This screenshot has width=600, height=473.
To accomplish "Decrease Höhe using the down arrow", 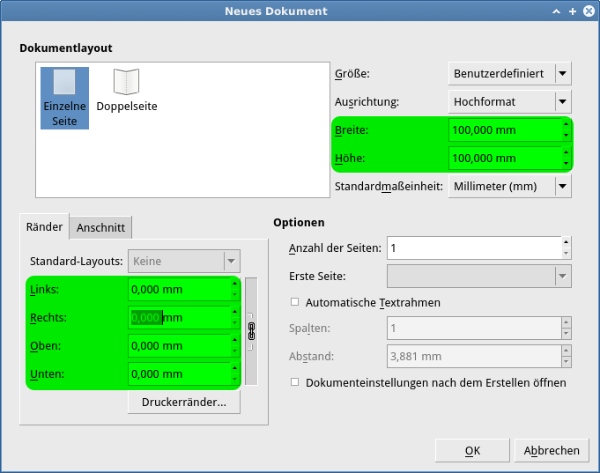I will 566,164.
